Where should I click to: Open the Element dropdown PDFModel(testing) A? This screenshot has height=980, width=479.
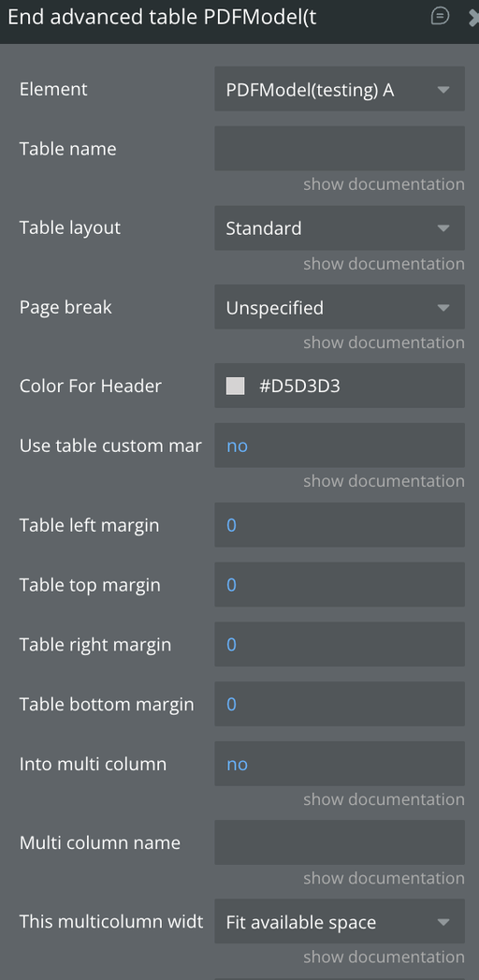(x=340, y=89)
